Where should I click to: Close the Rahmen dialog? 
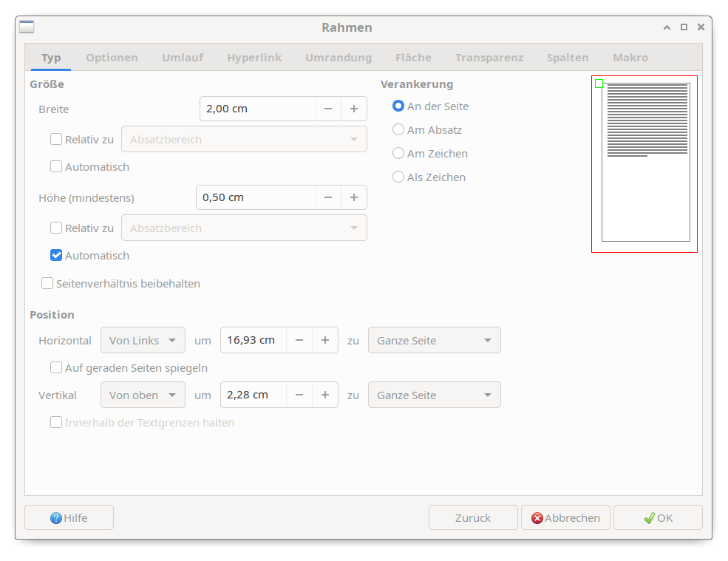point(701,27)
